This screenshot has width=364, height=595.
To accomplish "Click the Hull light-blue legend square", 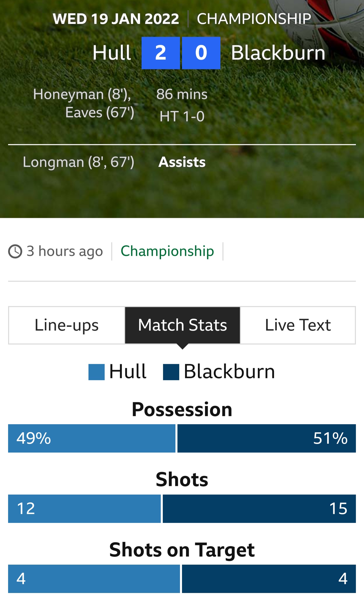I will pyautogui.click(x=96, y=372).
